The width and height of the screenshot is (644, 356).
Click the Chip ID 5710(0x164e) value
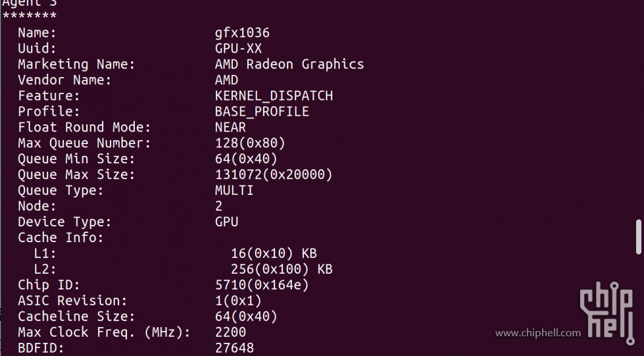(262, 285)
